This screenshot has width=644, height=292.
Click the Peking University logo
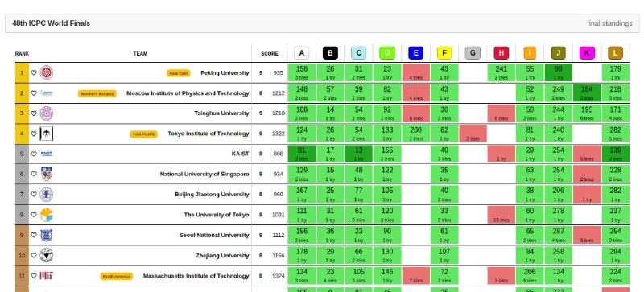click(47, 72)
